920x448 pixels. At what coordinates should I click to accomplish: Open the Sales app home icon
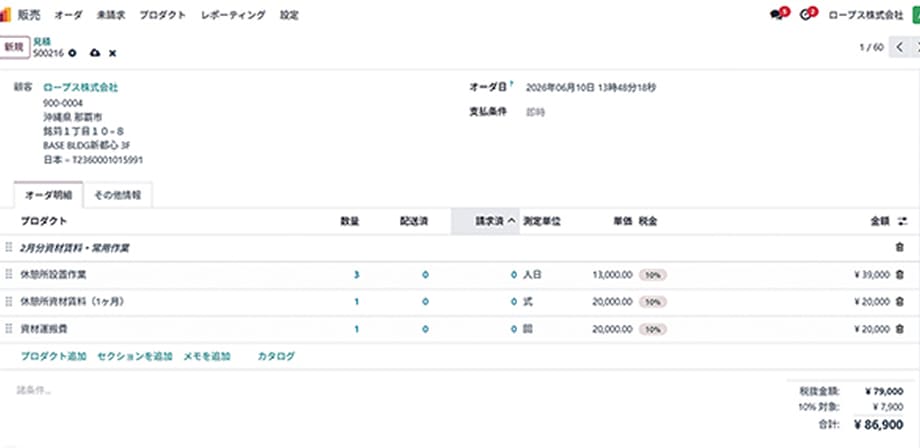[x=5, y=15]
